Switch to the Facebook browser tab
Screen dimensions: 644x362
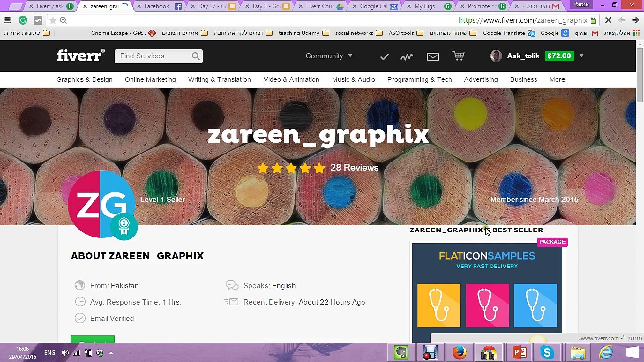(159, 6)
